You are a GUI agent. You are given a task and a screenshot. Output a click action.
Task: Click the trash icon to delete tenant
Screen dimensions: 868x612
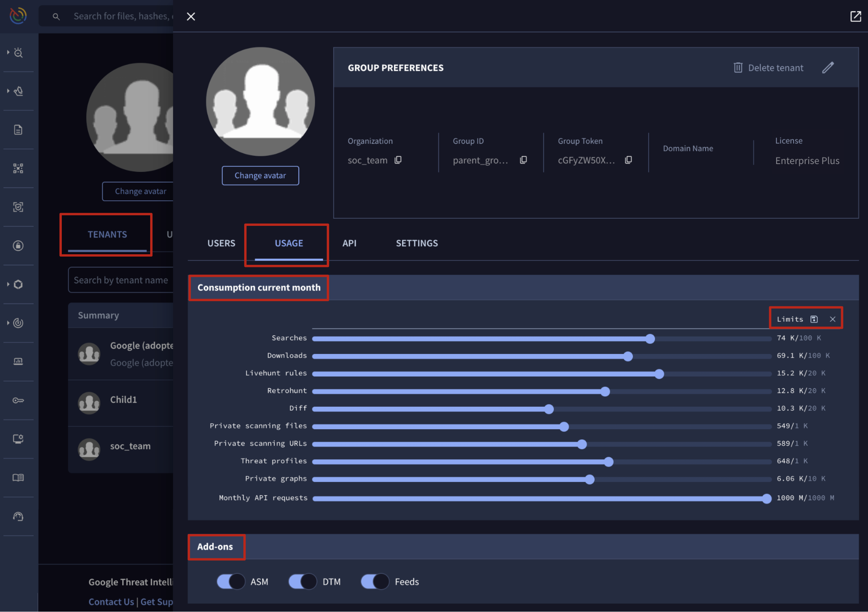point(738,68)
